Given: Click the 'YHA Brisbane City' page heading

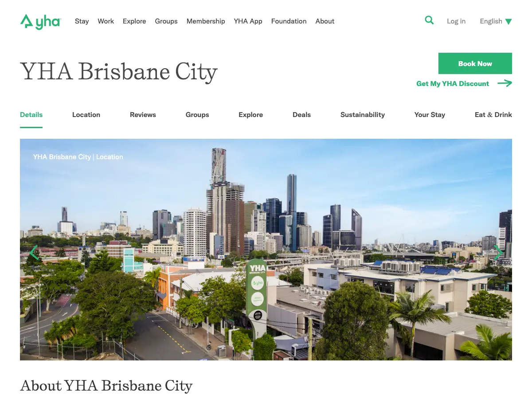Looking at the screenshot, I should pos(119,72).
